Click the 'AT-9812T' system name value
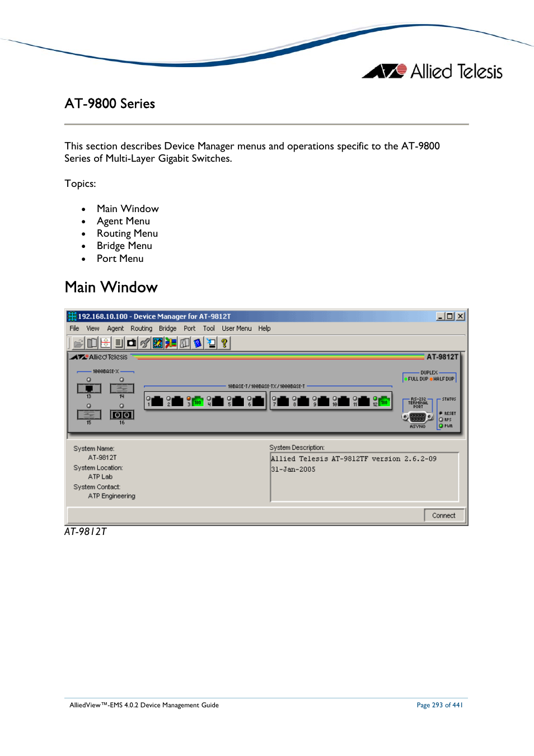534x756 pixels. [x=102, y=458]
